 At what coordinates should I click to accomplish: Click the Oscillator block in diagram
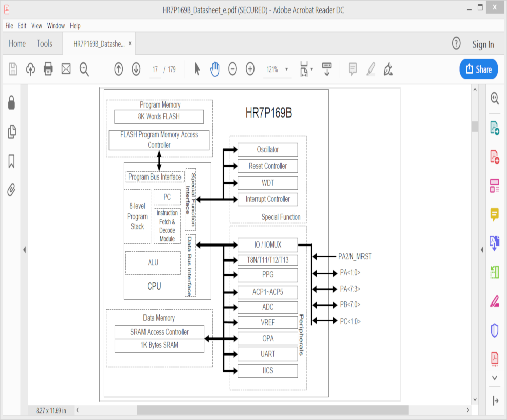pos(268,150)
